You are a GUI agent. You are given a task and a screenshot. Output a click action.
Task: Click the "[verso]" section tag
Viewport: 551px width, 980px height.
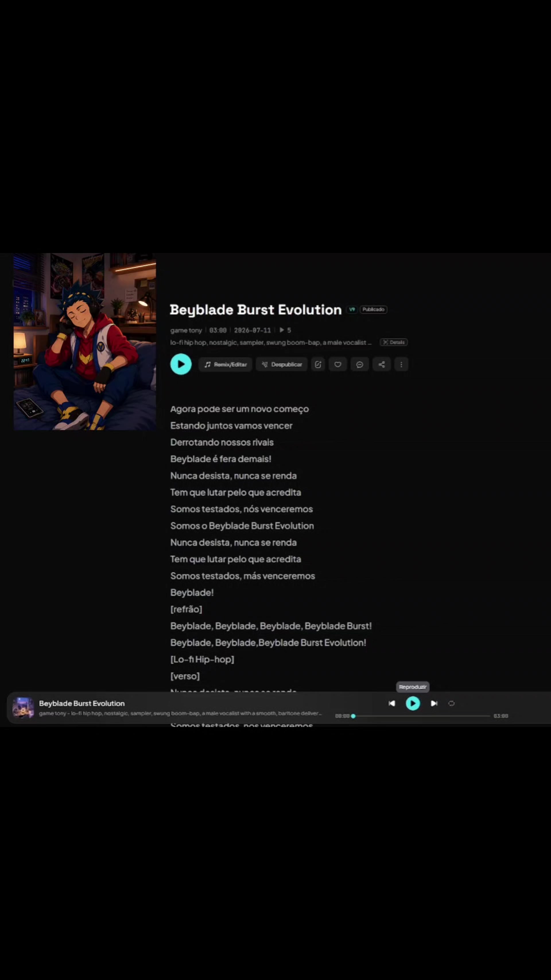(185, 676)
